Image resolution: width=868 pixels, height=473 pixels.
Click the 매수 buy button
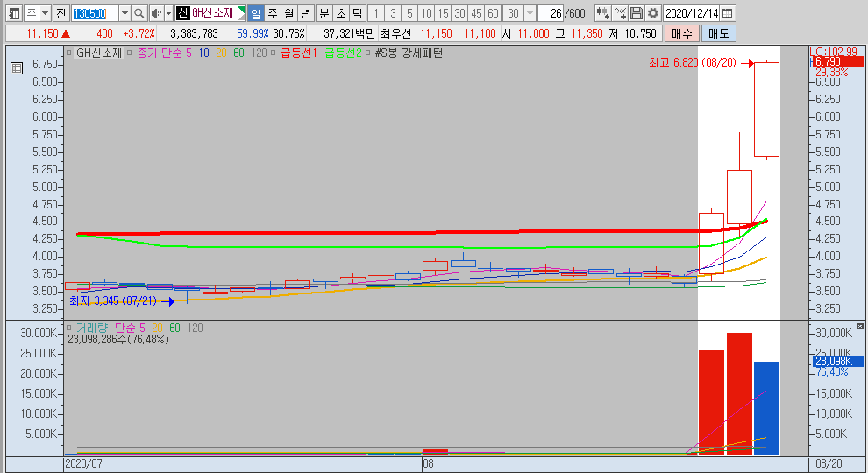click(x=682, y=34)
